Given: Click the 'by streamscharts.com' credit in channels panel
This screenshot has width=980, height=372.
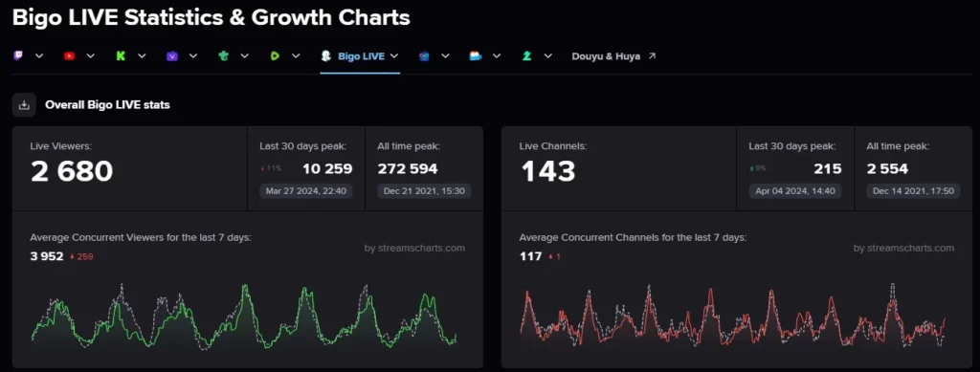Looking at the screenshot, I should (903, 248).
